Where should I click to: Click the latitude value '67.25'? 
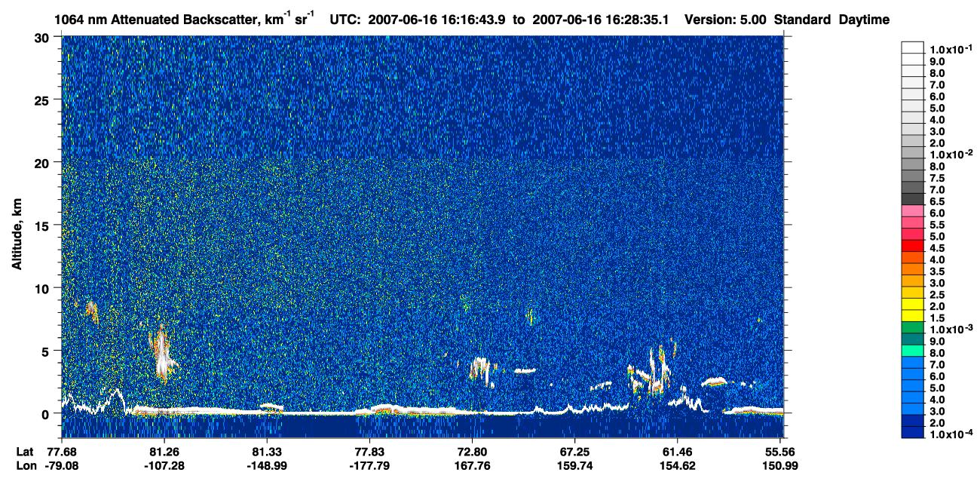pyautogui.click(x=574, y=451)
